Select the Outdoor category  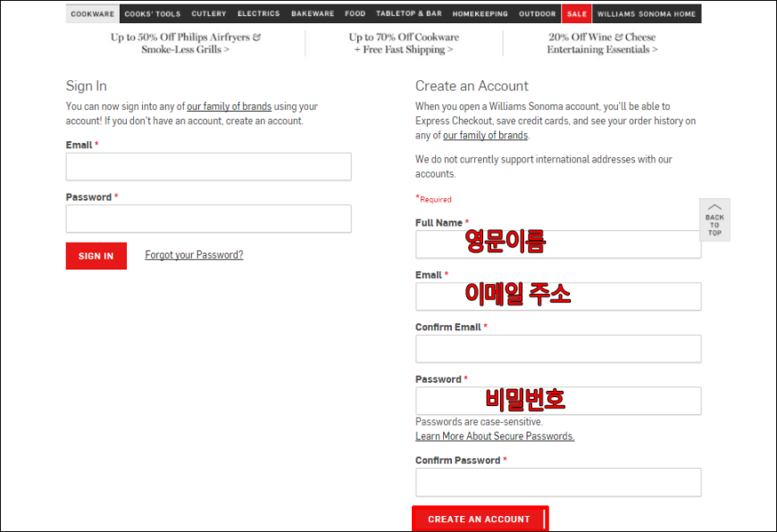(537, 14)
